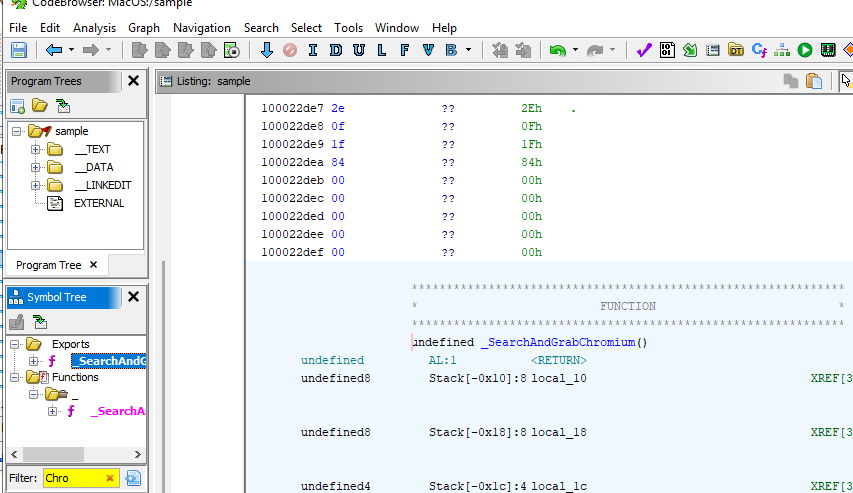Toggle the purple checkmark bookmark icon
This screenshot has height=493, width=853.
tap(643, 50)
